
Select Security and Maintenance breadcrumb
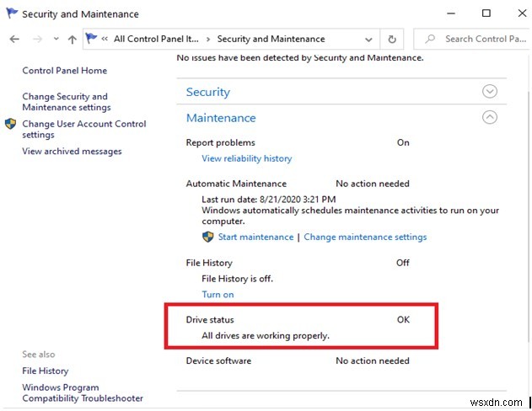coord(271,39)
